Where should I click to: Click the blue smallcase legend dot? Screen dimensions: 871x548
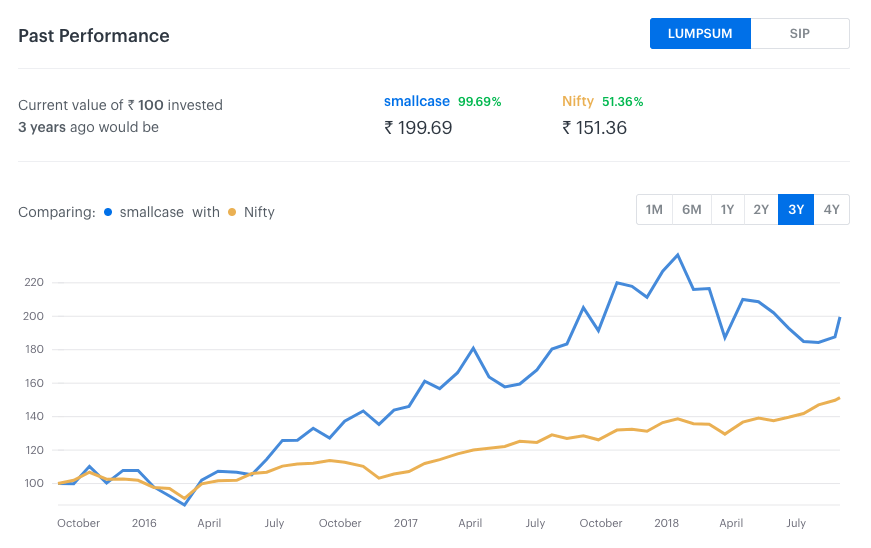tap(108, 212)
